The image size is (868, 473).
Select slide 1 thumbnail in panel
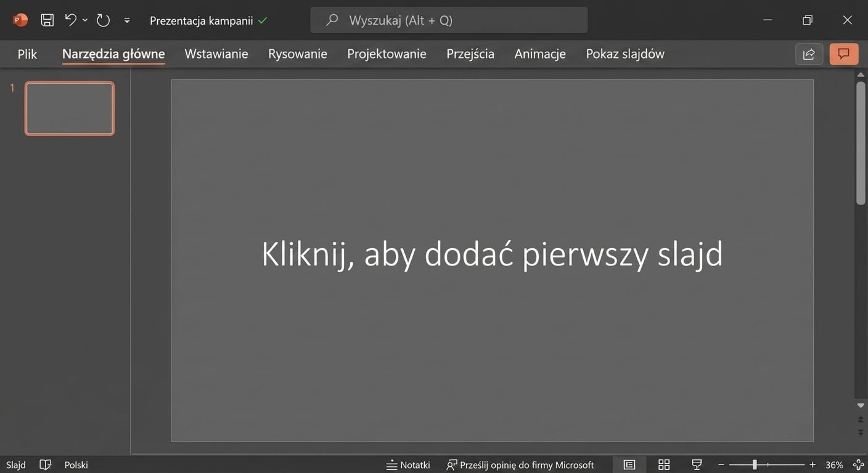pyautogui.click(x=70, y=108)
